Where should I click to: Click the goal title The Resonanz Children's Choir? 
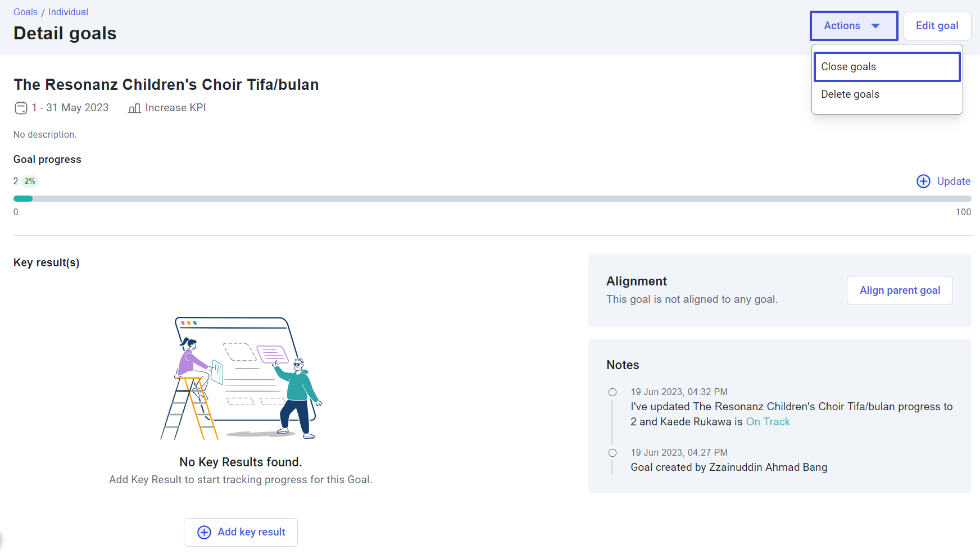[x=166, y=85]
